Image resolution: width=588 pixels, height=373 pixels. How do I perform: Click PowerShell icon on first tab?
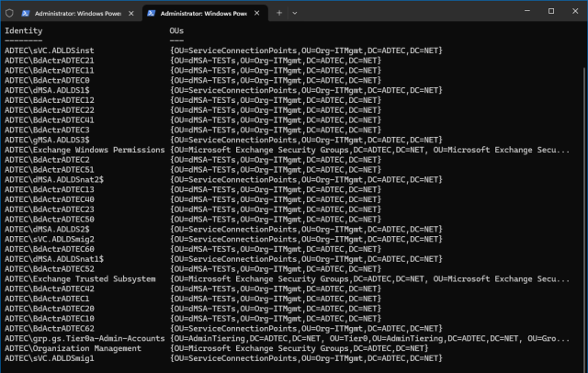[26, 13]
